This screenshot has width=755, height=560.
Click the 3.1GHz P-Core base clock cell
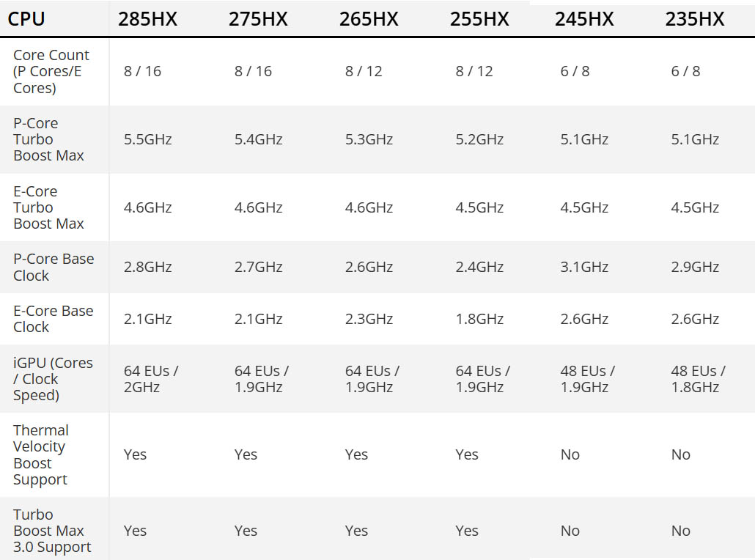584,267
